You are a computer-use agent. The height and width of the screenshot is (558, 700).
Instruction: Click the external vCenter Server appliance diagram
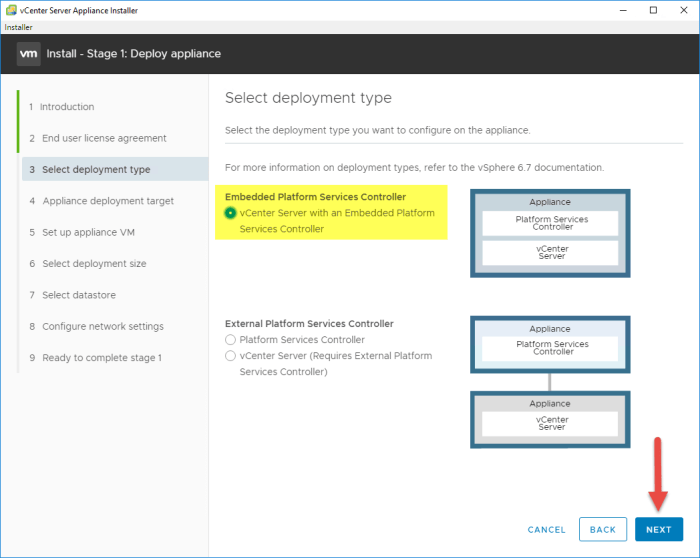pos(550,420)
